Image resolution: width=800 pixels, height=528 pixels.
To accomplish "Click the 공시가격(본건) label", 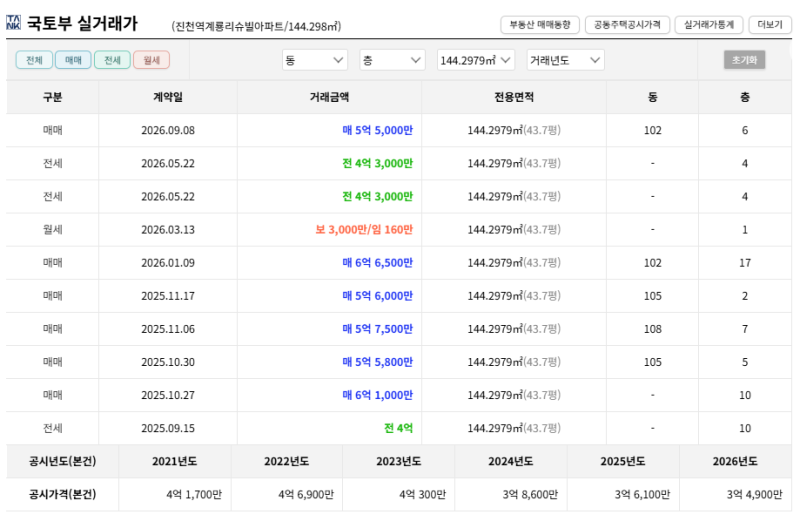I will tap(62, 494).
